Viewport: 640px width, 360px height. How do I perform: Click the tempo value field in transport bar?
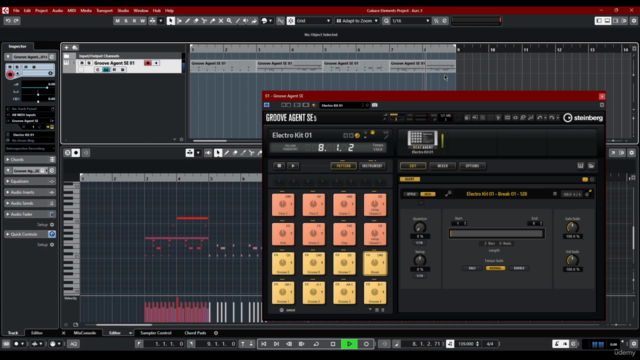[x=466, y=344]
